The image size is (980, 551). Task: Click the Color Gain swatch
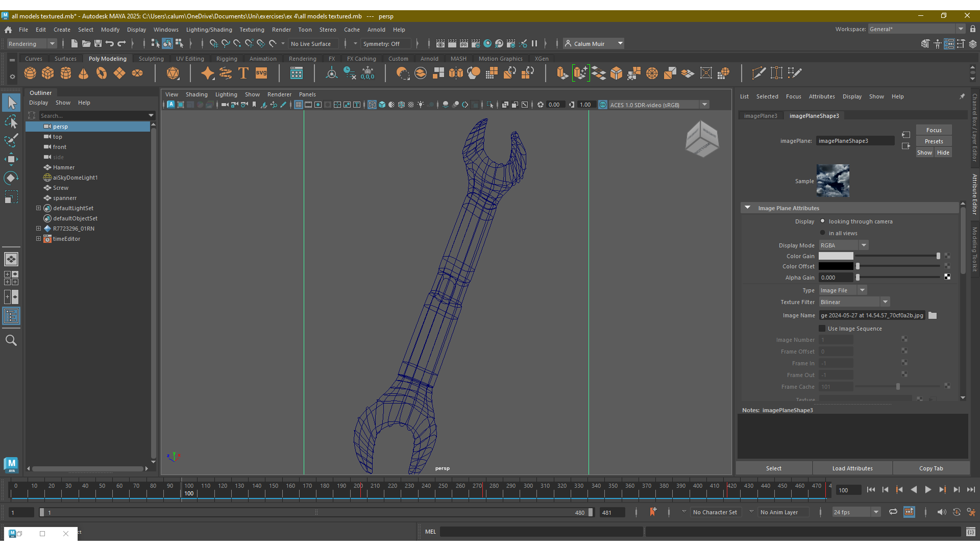pos(836,256)
